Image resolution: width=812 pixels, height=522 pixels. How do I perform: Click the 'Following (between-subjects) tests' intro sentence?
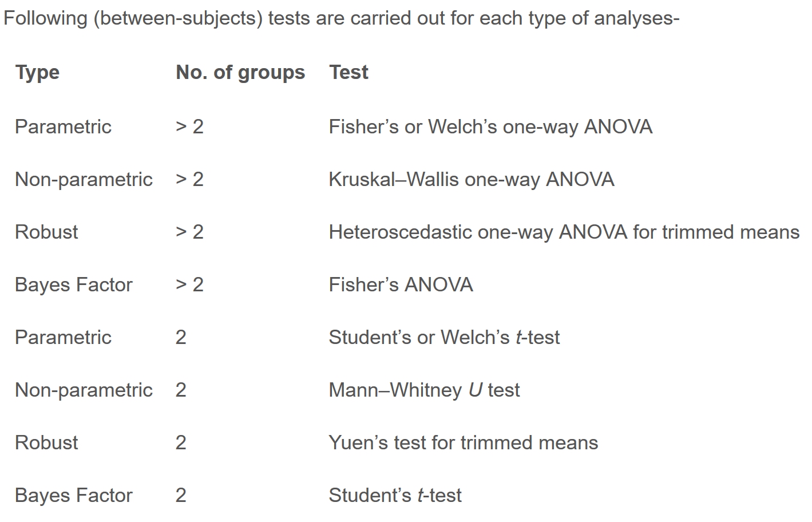click(x=341, y=18)
